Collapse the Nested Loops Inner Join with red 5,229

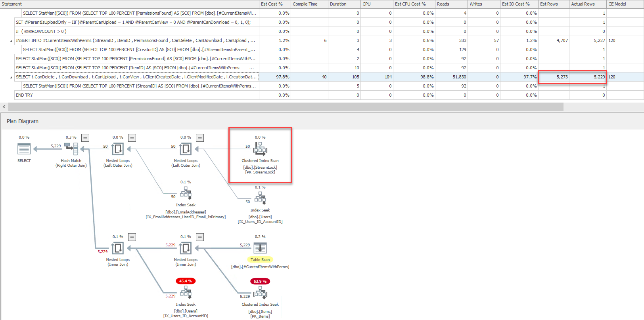[132, 237]
